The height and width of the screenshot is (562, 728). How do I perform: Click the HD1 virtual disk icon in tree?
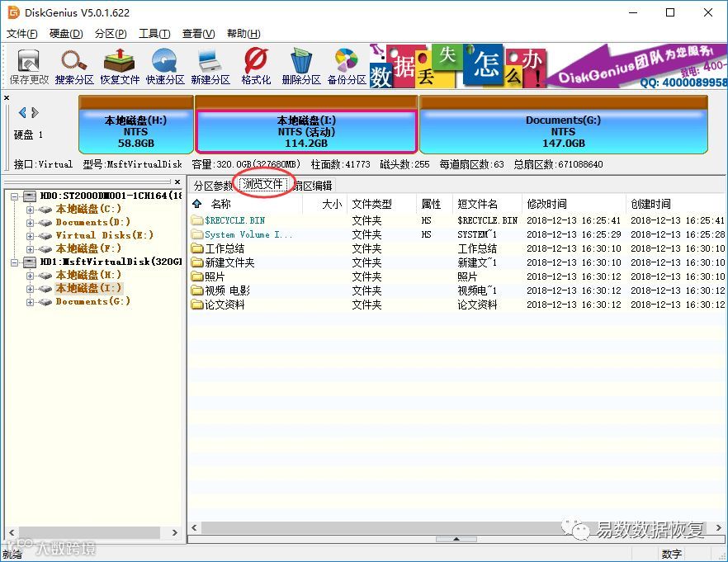point(30,262)
